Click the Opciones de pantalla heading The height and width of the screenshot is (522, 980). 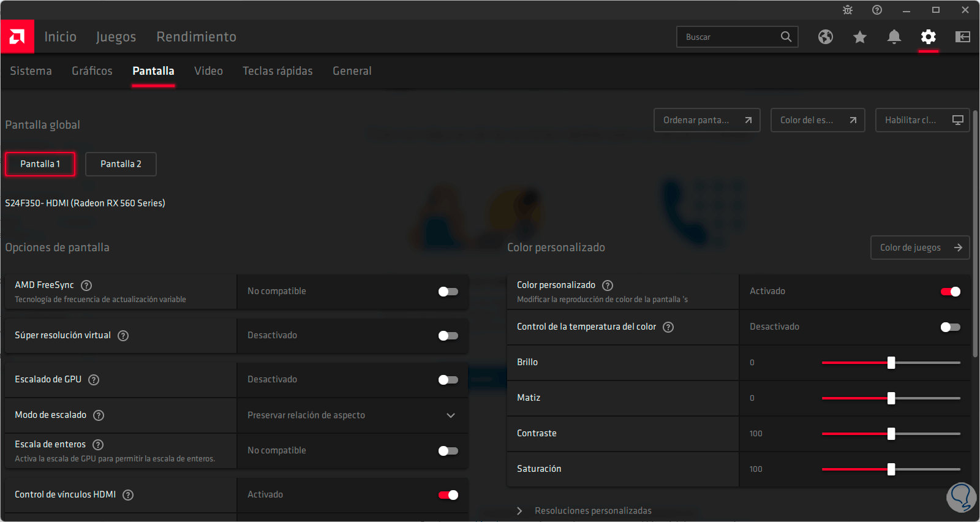[58, 248]
